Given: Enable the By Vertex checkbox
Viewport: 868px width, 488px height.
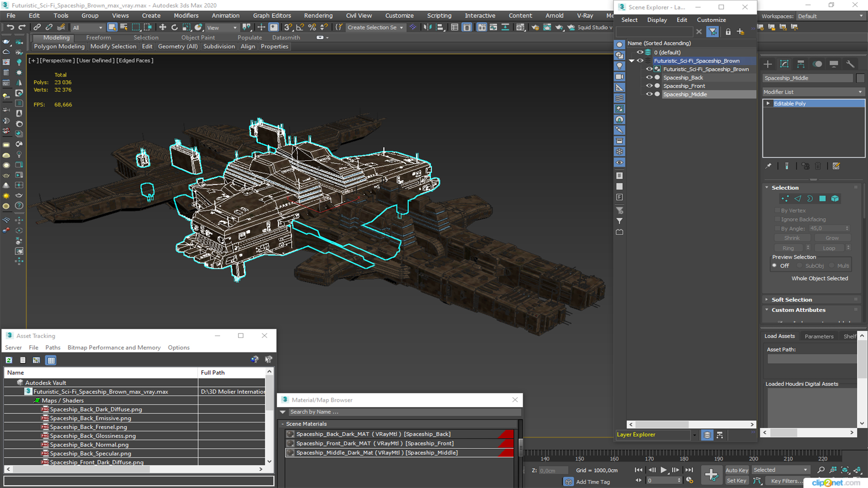Looking at the screenshot, I should pyautogui.click(x=778, y=211).
